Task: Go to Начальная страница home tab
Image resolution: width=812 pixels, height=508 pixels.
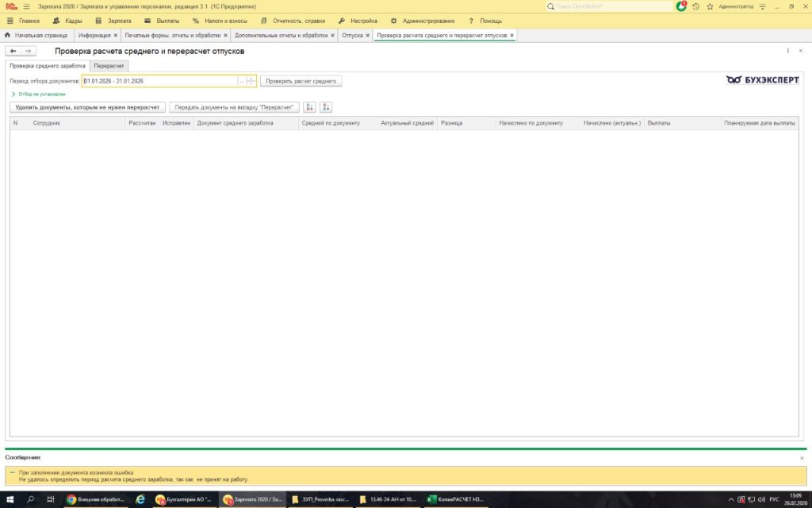Action: (35, 36)
